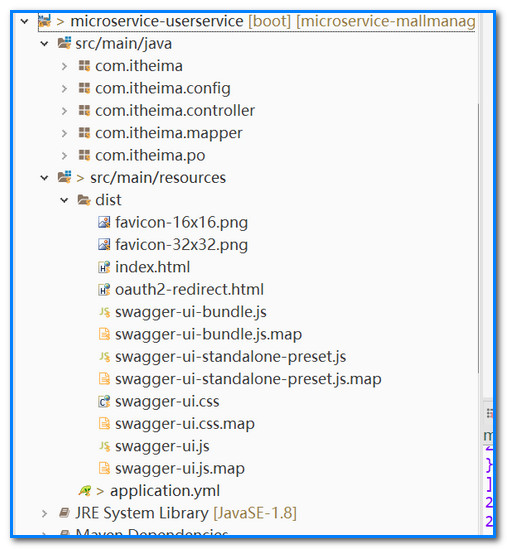Select the src/main/java label

pos(124,44)
